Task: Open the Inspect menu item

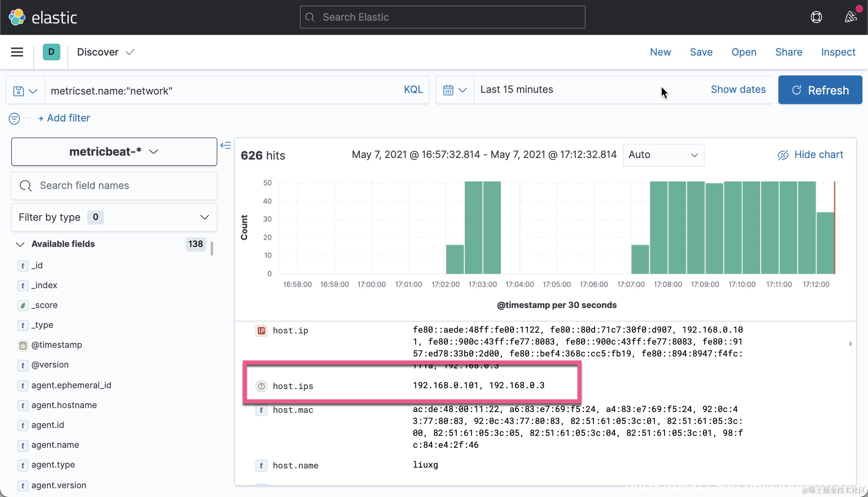Action: coord(838,52)
